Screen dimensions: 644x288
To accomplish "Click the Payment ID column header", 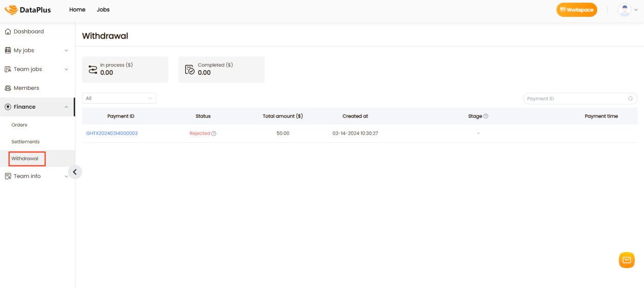I will [x=121, y=116].
